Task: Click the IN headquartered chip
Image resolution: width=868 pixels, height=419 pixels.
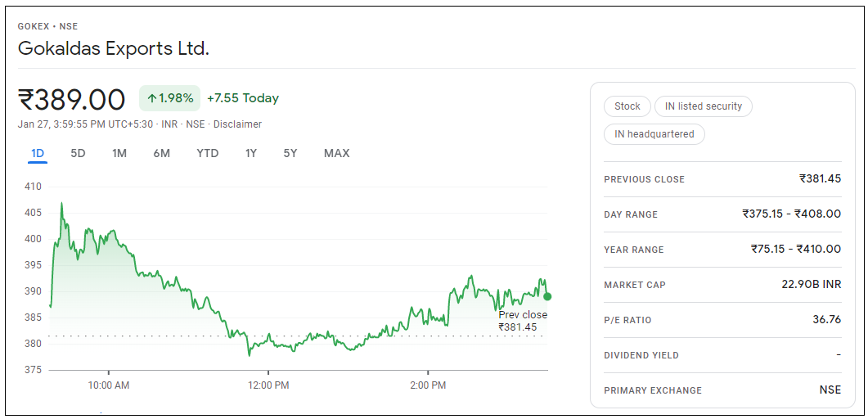Action: (x=654, y=134)
